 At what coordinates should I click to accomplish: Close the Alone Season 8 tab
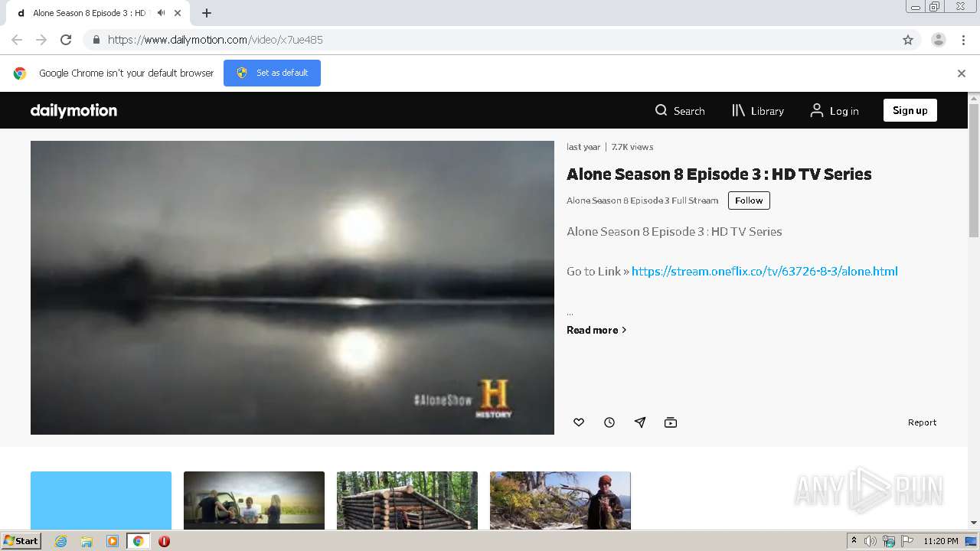178,13
